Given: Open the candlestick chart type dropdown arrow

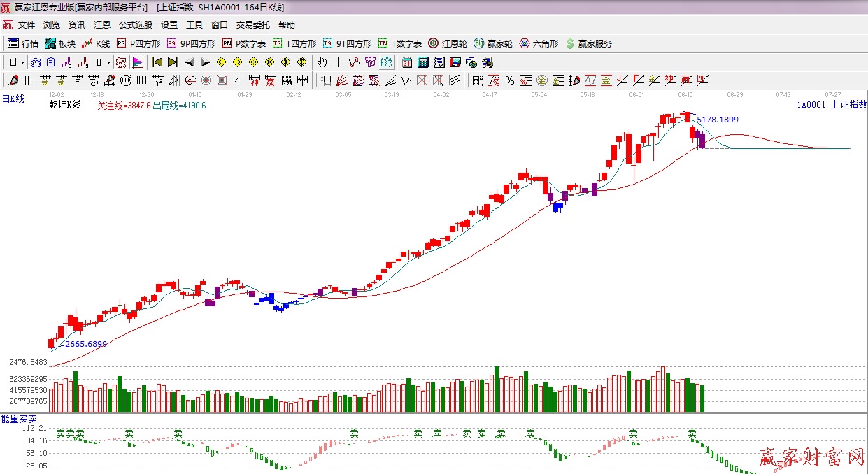Looking at the screenshot, I should tap(108, 62).
